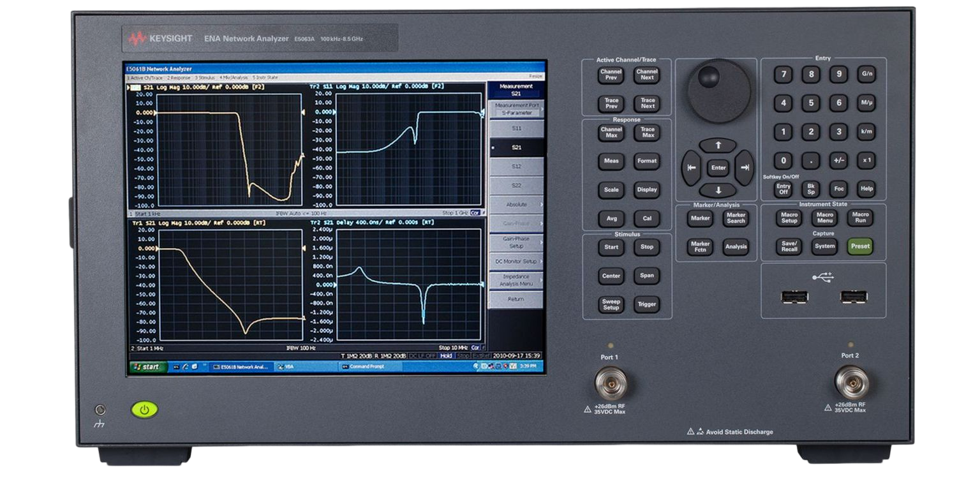The image size is (980, 490).
Task: Open the Stimulus menu in menu bar
Action: [205, 77]
